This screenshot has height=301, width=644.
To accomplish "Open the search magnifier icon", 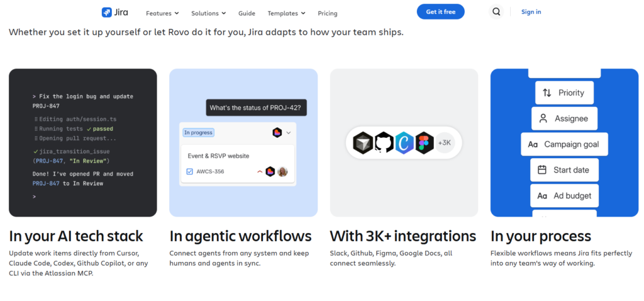I will pos(496,11).
